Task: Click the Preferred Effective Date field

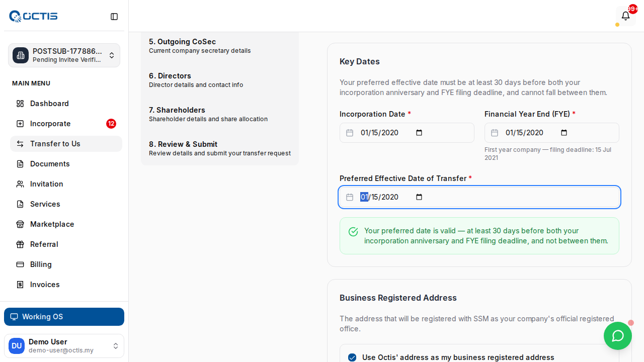Action: click(x=479, y=197)
